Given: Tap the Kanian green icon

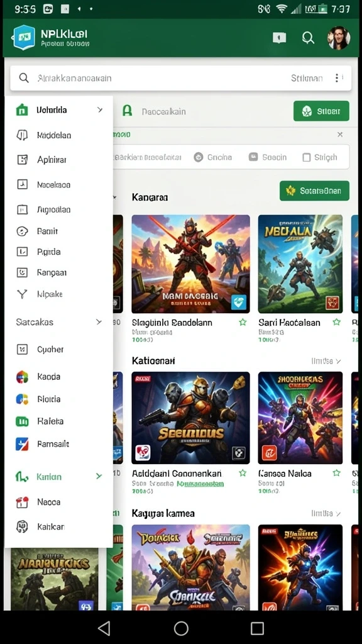Looking at the screenshot, I should click(22, 477).
